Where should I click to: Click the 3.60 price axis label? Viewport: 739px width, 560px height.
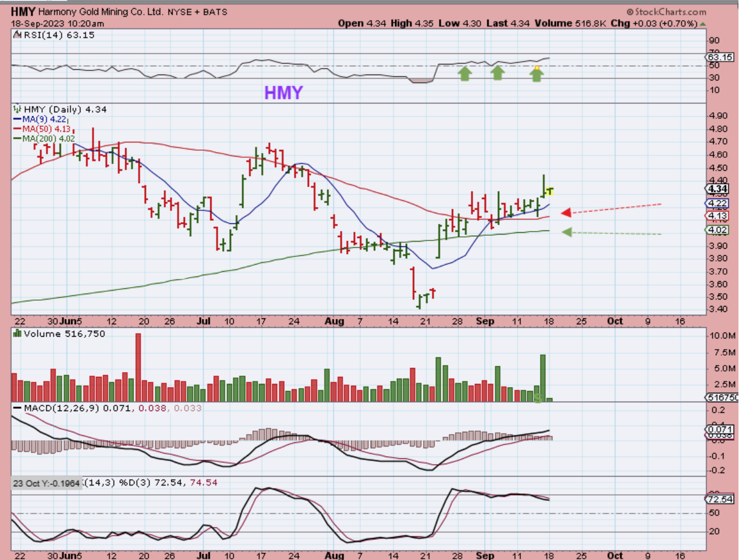tap(719, 284)
